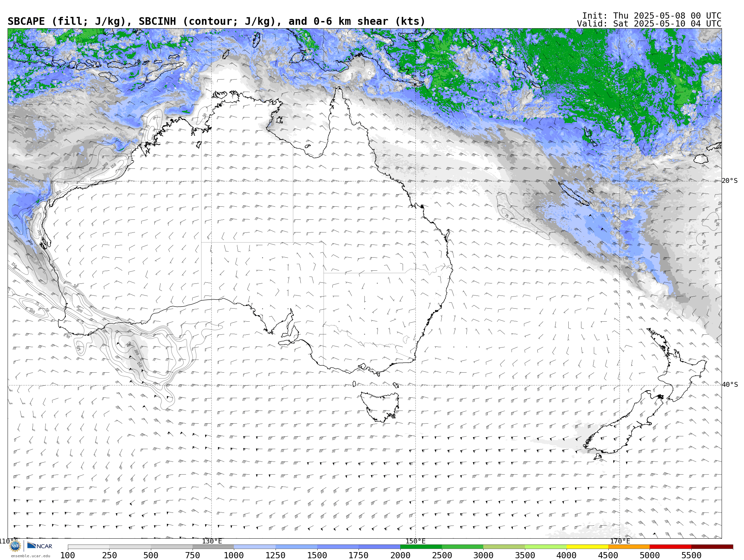Pick the lightest gray 100–250 colorbar segment

coord(89,547)
